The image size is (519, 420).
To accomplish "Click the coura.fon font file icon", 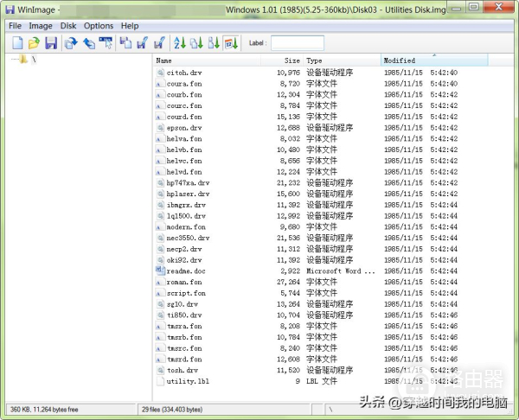I will pyautogui.click(x=160, y=84).
